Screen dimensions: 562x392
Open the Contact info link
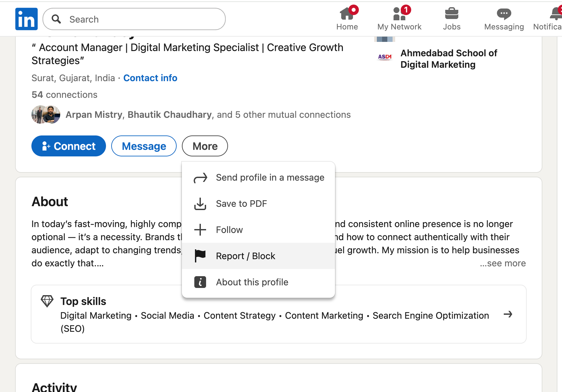[x=150, y=78]
